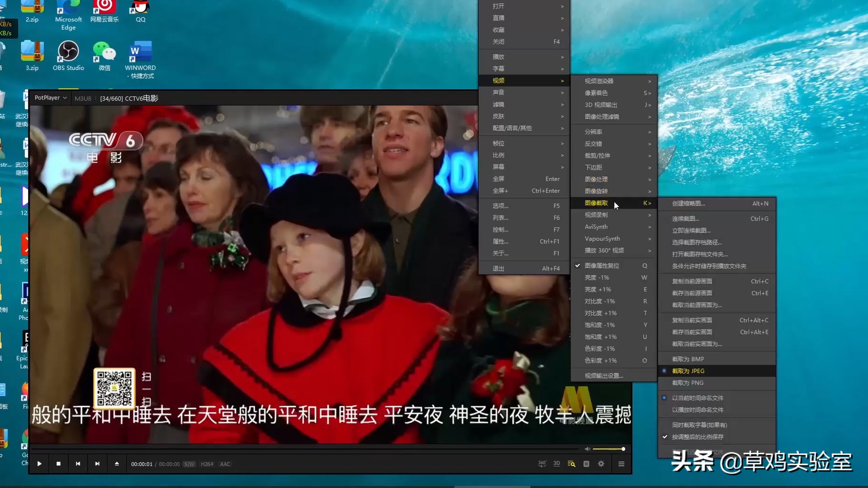Open OBS Studio desktop icon
Viewport: 868px width, 488px height.
68,56
